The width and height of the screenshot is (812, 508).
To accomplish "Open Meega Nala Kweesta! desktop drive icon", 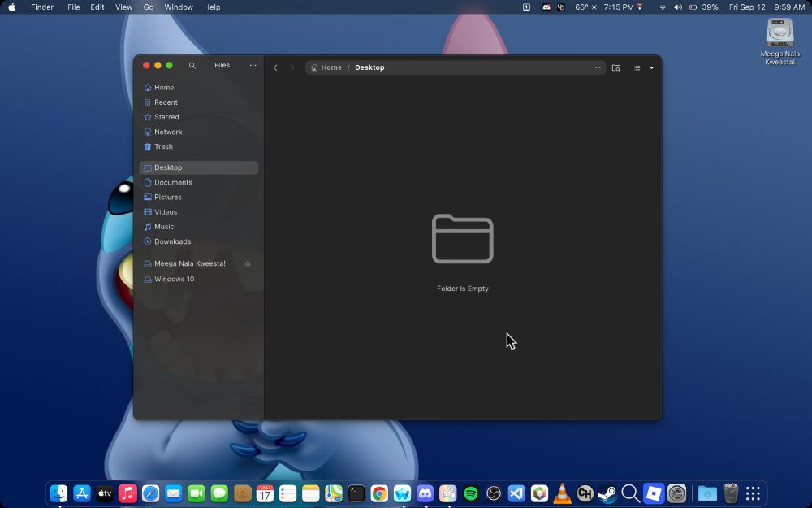I will (780, 41).
